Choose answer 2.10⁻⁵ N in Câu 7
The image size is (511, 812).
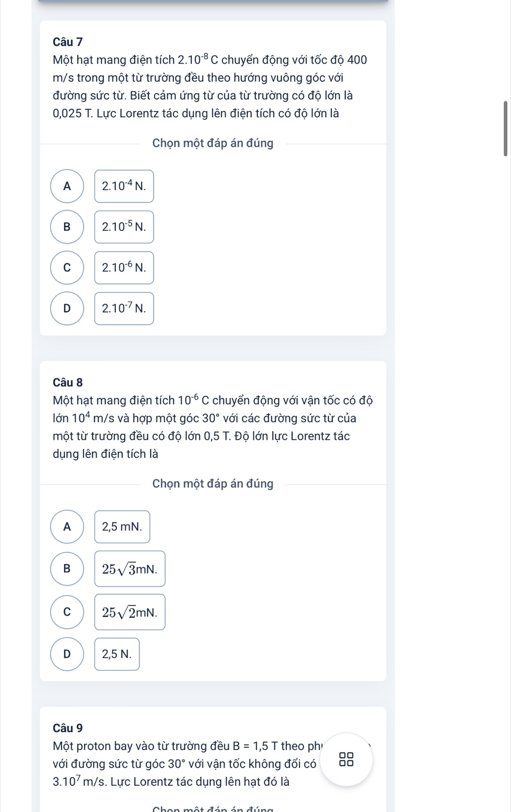(124, 227)
